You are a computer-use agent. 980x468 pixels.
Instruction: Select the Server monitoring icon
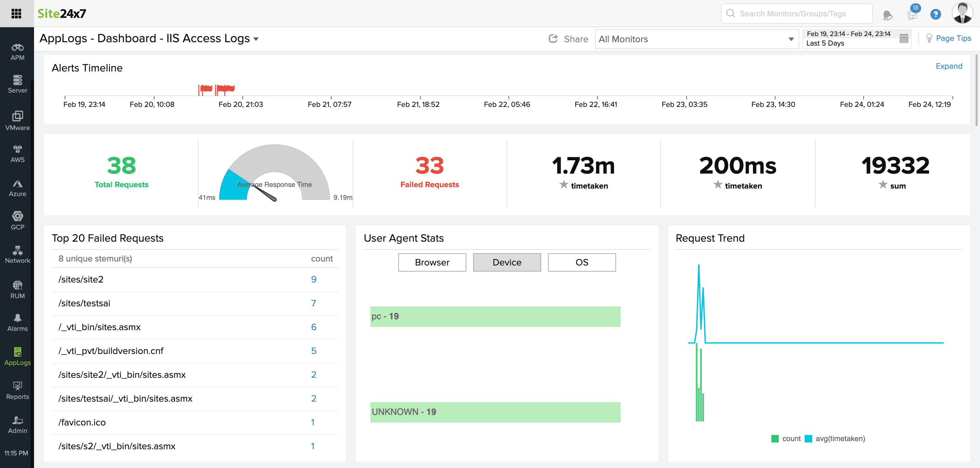(17, 84)
